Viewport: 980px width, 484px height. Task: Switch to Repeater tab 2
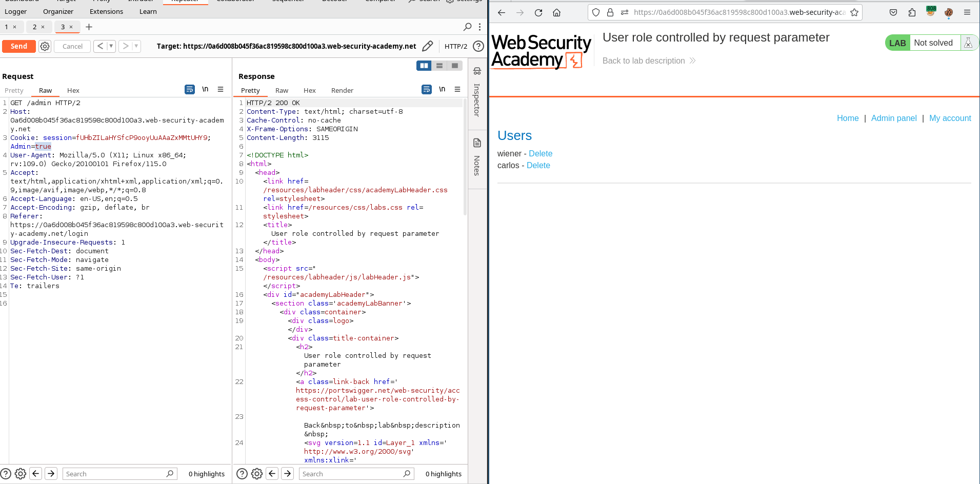35,27
